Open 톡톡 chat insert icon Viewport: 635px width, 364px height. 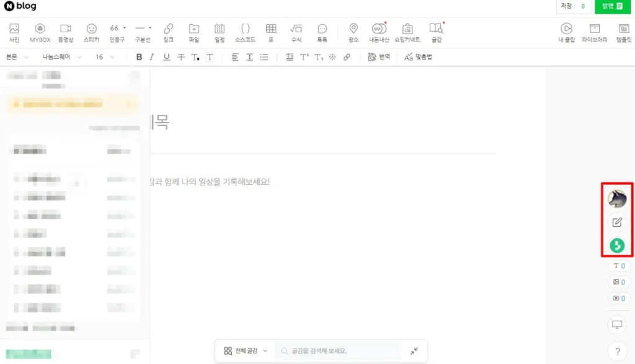pos(322,32)
